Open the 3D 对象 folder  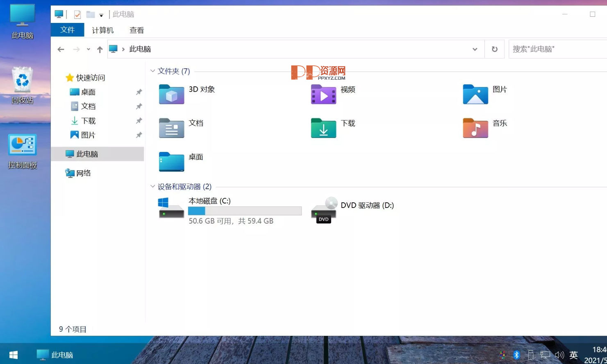click(171, 95)
